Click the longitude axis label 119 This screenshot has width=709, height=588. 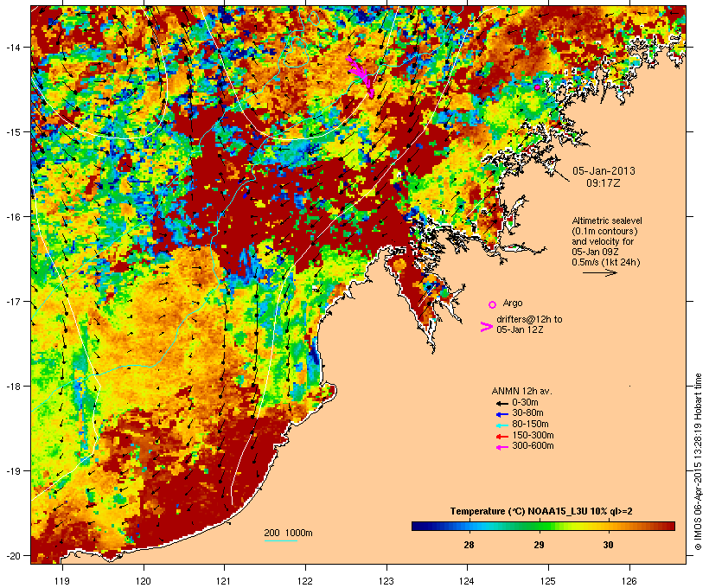(62, 581)
